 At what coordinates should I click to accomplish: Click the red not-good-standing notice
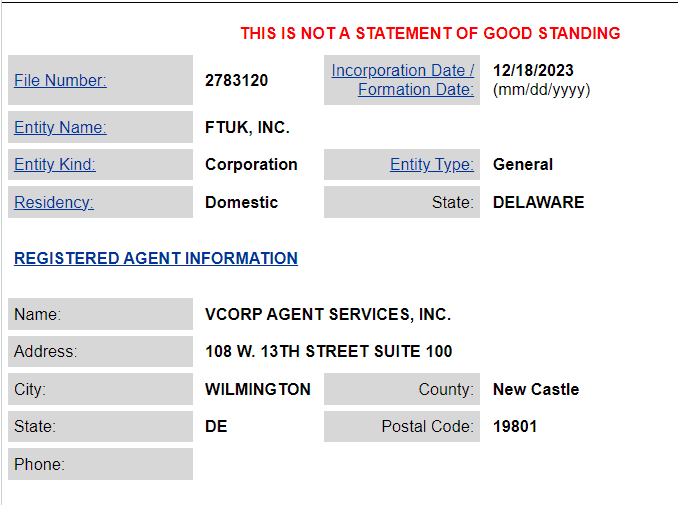[x=430, y=34]
